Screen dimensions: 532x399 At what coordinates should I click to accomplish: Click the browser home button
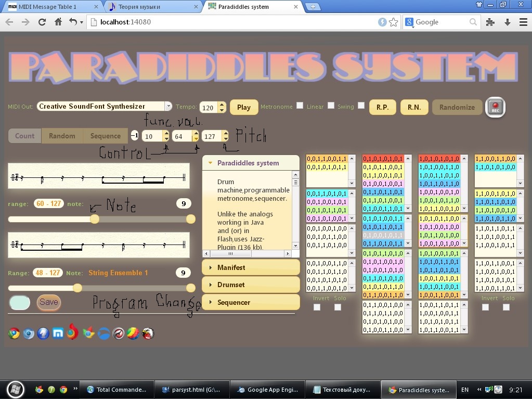(58, 22)
